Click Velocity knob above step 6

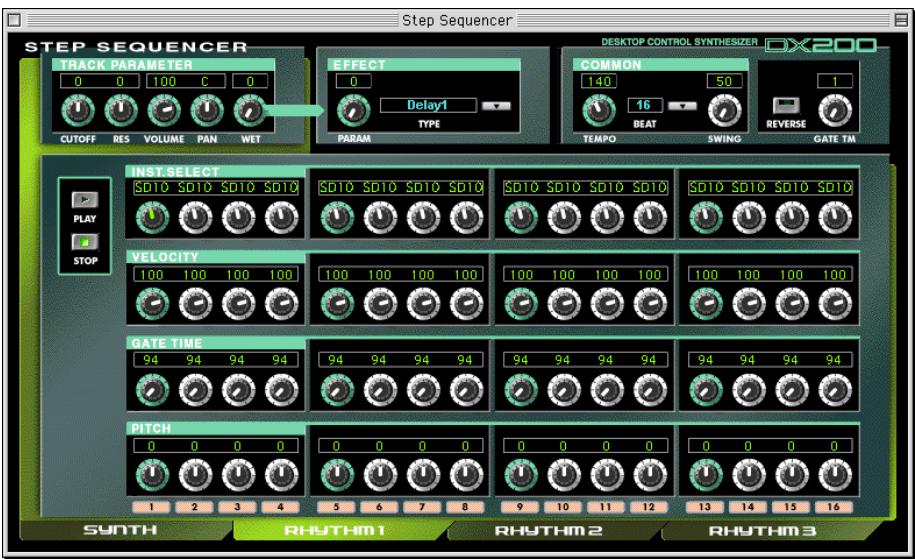pos(380,304)
